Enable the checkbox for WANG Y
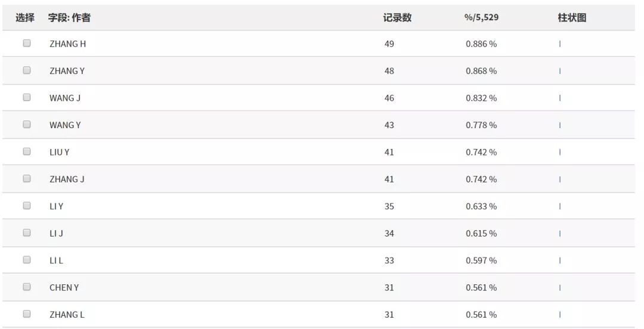Screen dimensions: 644x329 pyautogui.click(x=27, y=125)
